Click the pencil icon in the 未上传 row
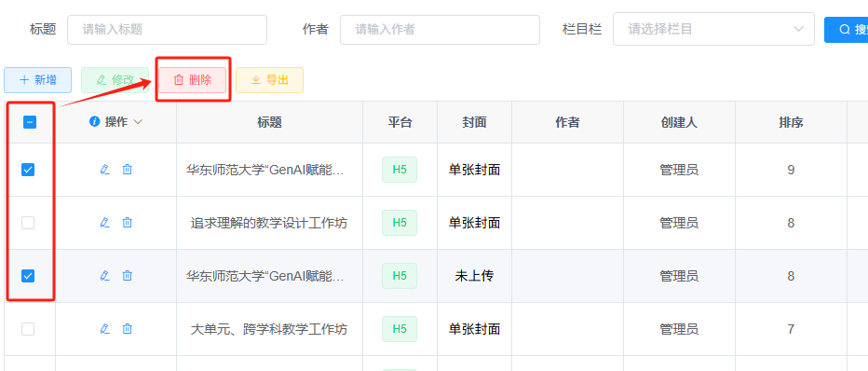The image size is (868, 371). pyautogui.click(x=104, y=275)
